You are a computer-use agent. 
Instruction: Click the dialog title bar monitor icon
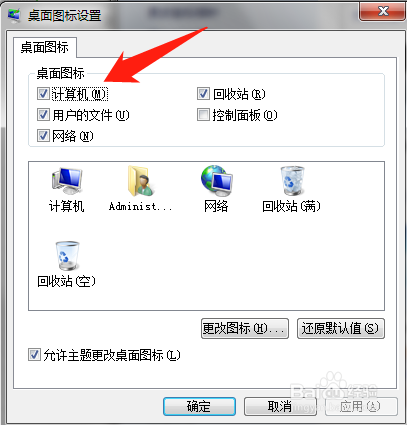pos(14,15)
